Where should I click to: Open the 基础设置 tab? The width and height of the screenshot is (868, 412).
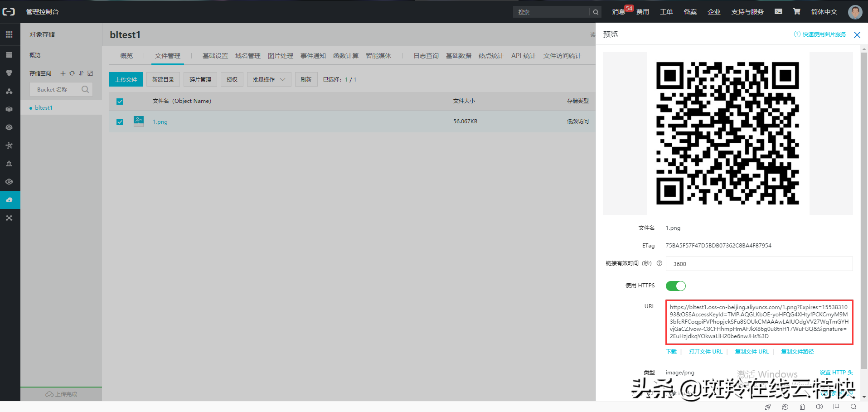tap(215, 56)
